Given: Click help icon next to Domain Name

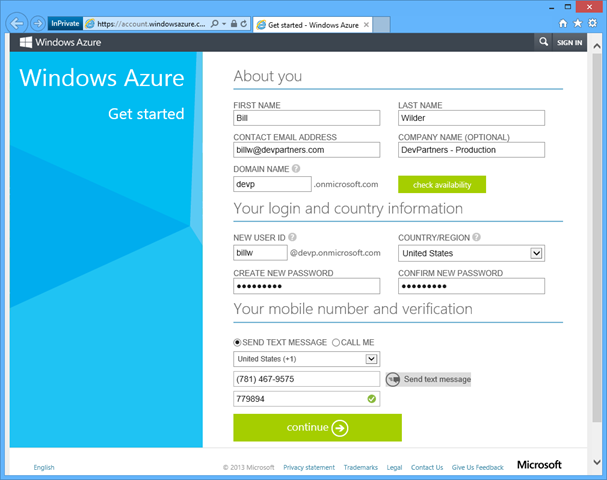Looking at the screenshot, I should point(296,168).
